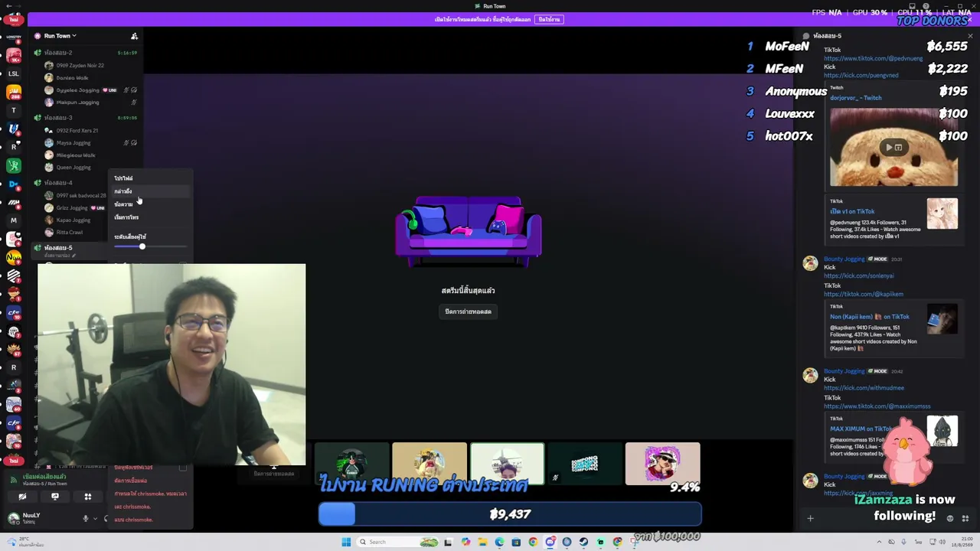Choose ตัดการเชื่อมต่อ in the context menu

150,481
